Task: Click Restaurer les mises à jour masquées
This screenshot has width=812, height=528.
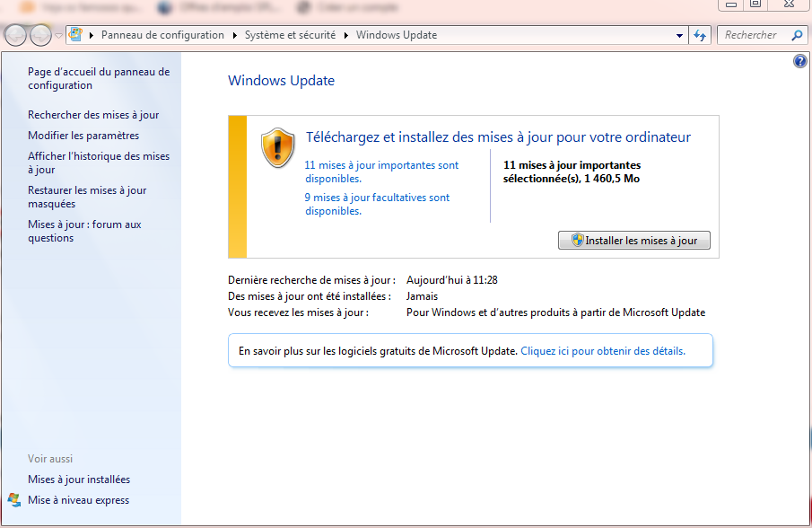Action: click(87, 197)
